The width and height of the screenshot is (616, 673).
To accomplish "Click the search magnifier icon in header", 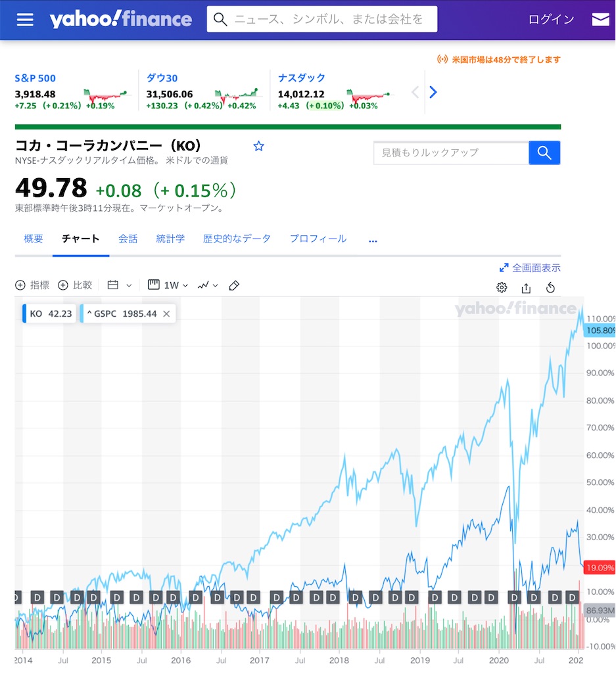I will click(x=220, y=19).
